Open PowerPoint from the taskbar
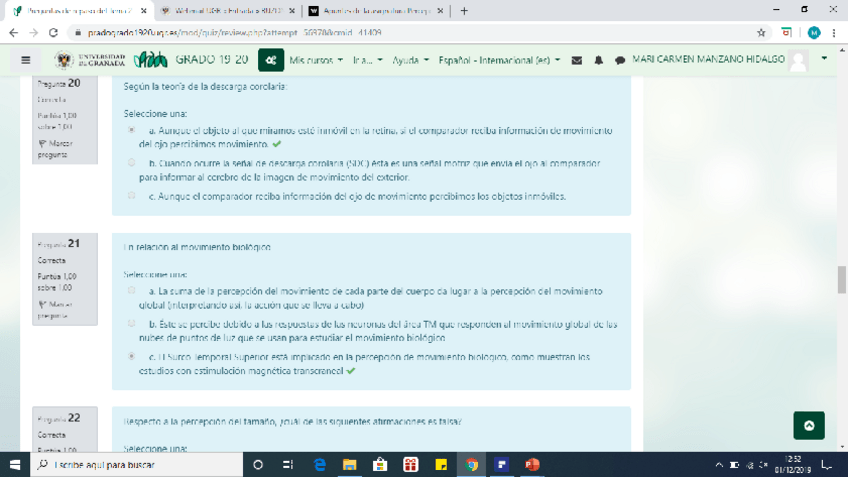 [532, 465]
